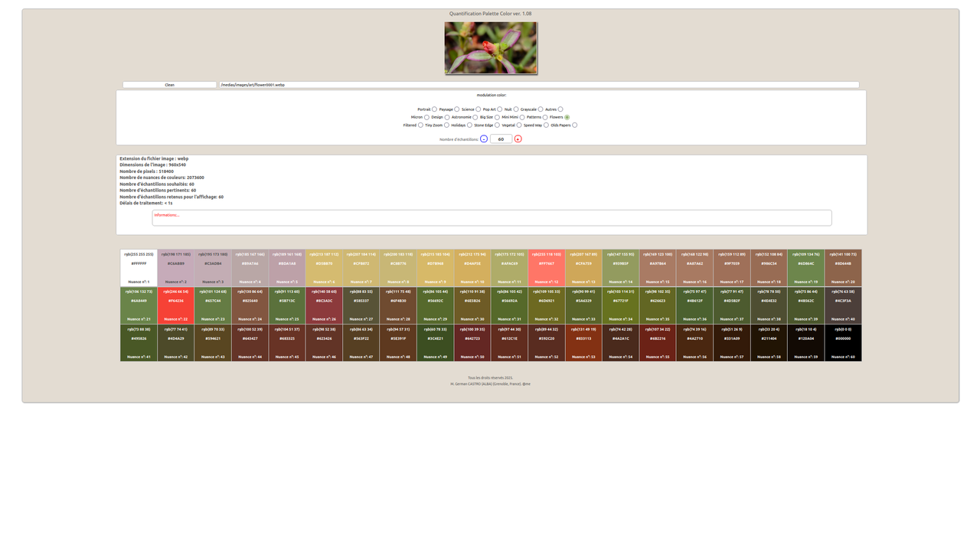Click 'Nombre de nuances de couleurs: 2073600' text
The height and width of the screenshot is (551, 980).
click(x=162, y=178)
